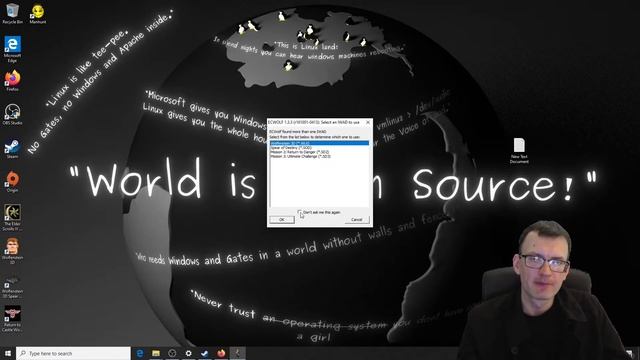This screenshot has height=360, width=640.
Task: Open The Elder Scrolls IV desktop shortcut
Action: 12,217
